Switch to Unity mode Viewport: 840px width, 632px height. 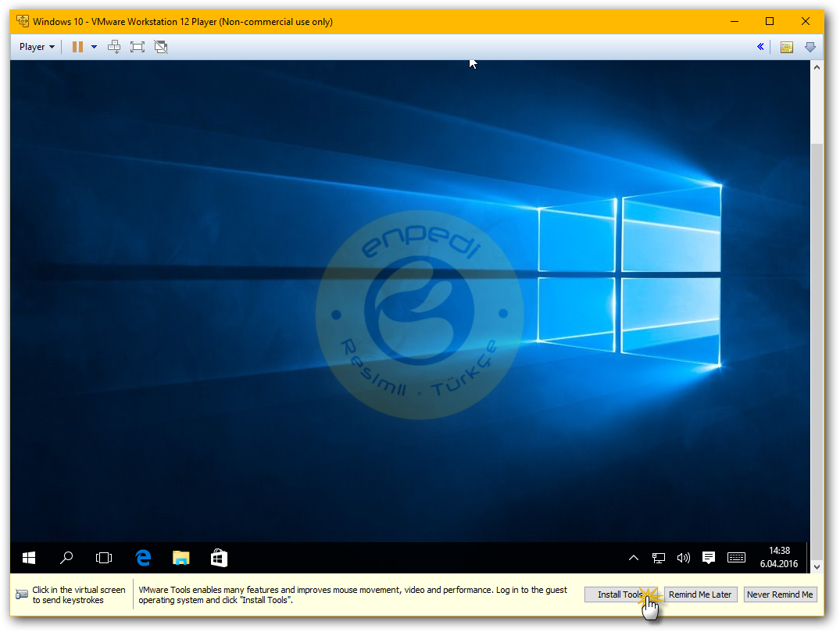tap(161, 47)
